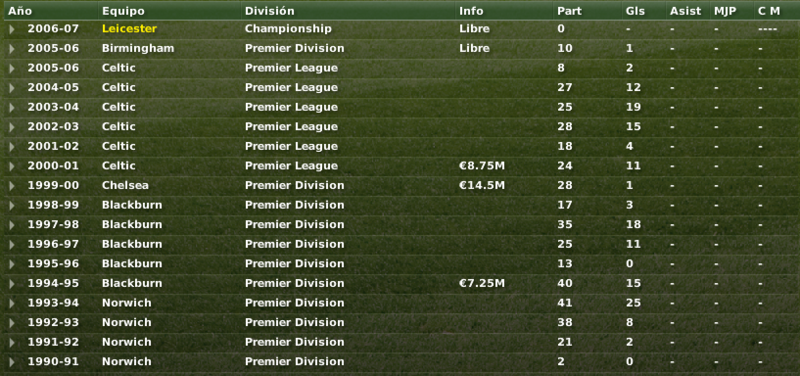
Task: Expand the 2006-07 Leicester row arrow
Action: (x=12, y=29)
